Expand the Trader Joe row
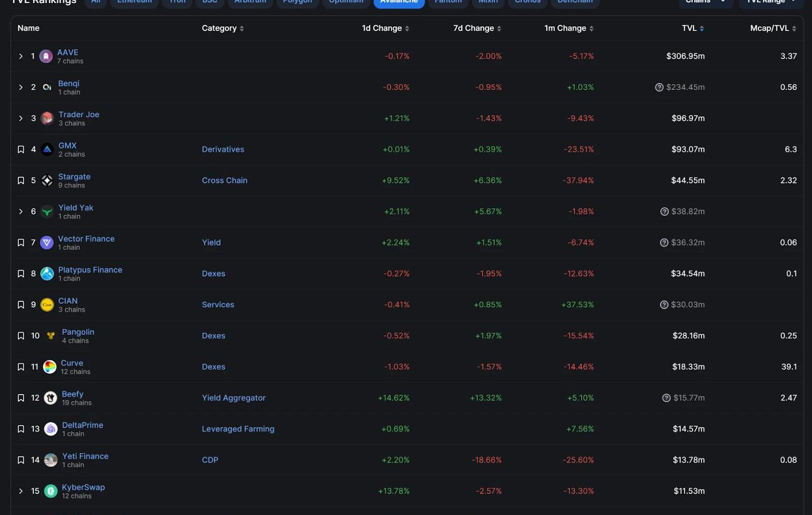812x515 pixels. point(21,118)
